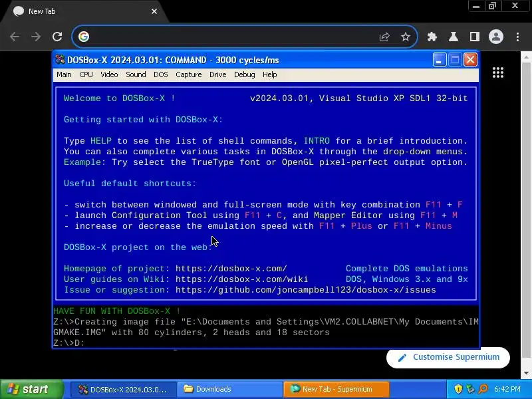
Task: Click the 'HAVE FUN WITH DOSBox-X !' text
Action: (117, 311)
